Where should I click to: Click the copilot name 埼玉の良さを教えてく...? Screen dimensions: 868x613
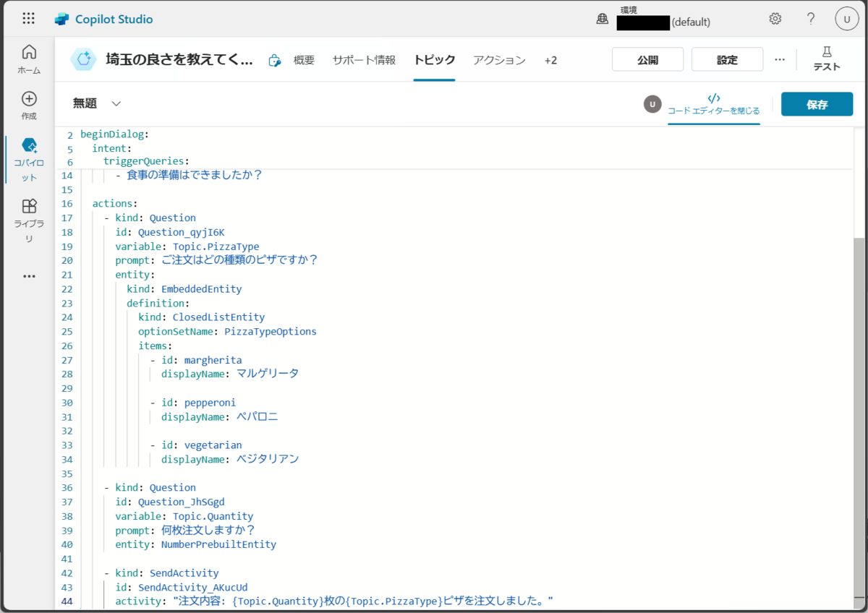click(179, 60)
